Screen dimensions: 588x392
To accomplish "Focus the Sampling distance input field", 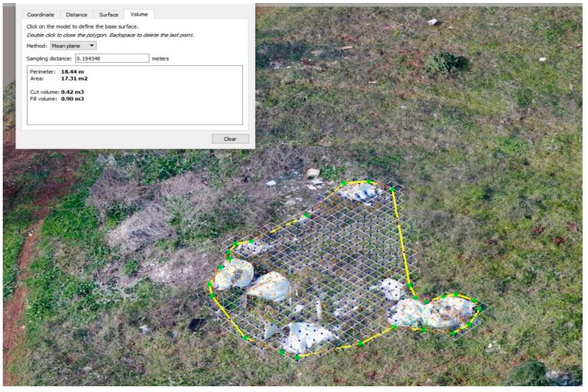I will click(x=112, y=59).
